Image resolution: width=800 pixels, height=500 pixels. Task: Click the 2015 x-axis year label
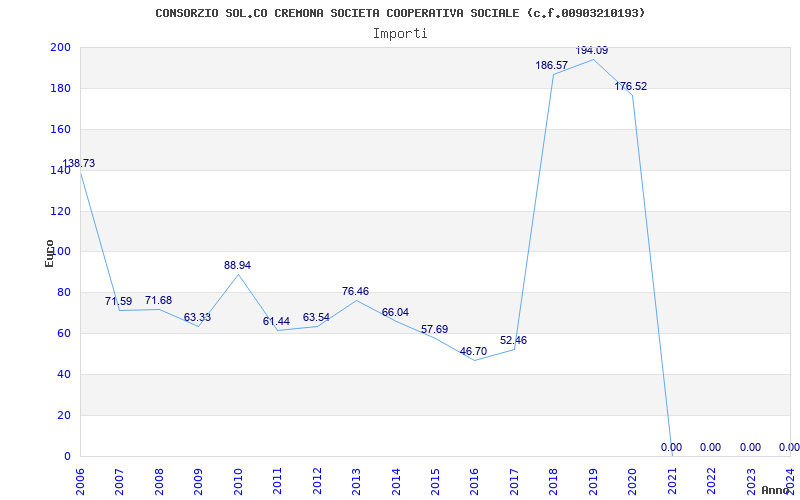[x=435, y=481]
